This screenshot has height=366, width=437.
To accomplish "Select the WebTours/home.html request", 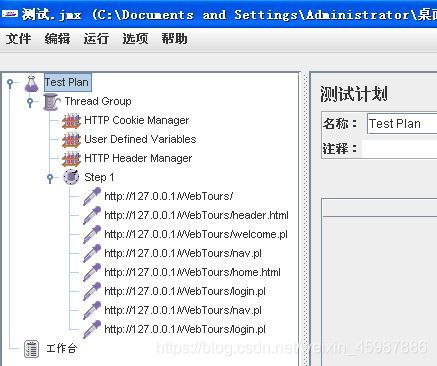I will (192, 272).
